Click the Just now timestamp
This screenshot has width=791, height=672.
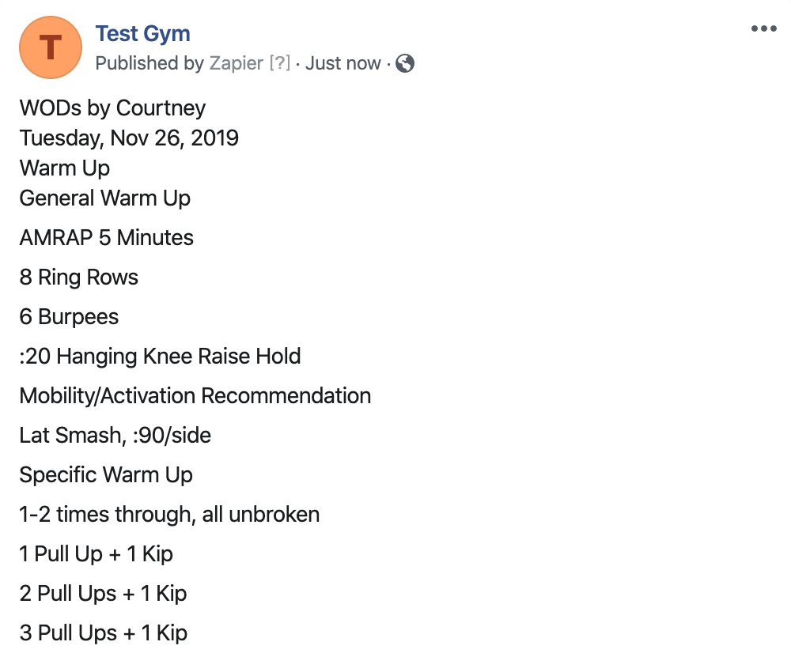(x=343, y=63)
